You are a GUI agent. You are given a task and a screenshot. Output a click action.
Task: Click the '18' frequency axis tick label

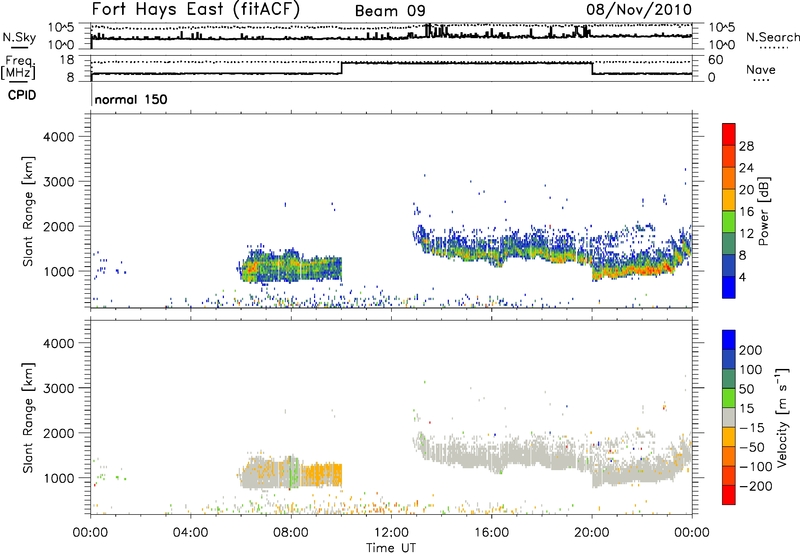67,60
